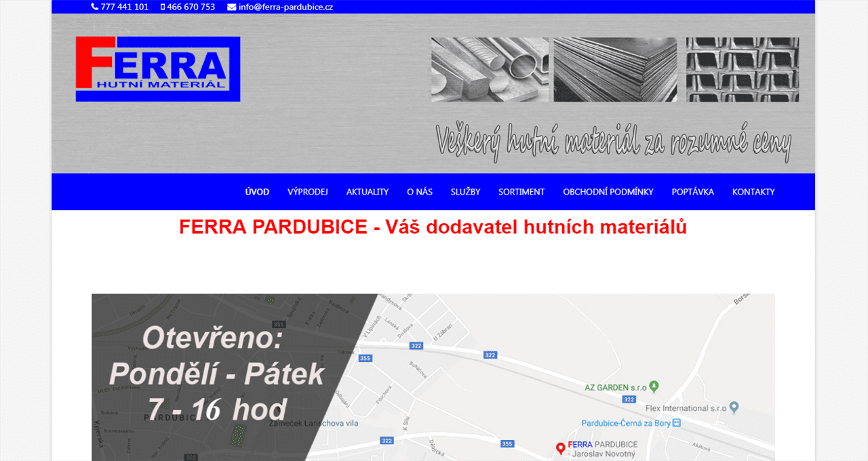Click the slogan Veškerý hutní materiál za rozumné ceny
Viewport: 868px width, 461px height.
(613, 142)
